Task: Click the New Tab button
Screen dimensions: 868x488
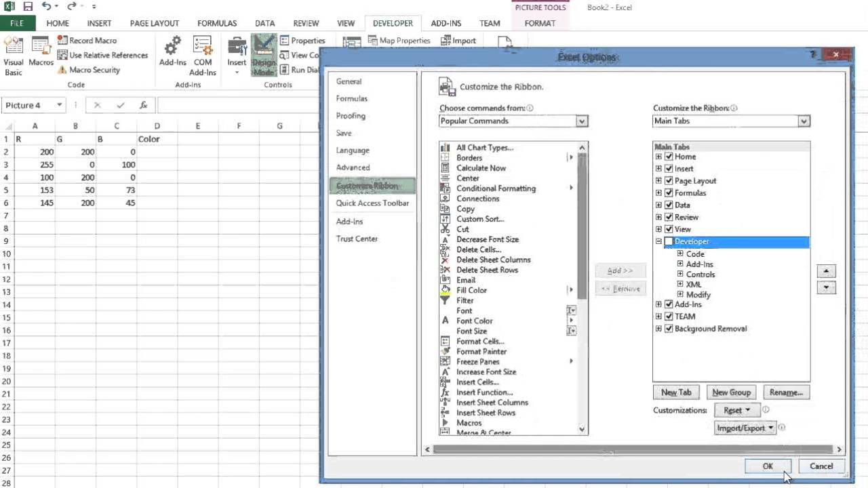Action: pyautogui.click(x=676, y=392)
